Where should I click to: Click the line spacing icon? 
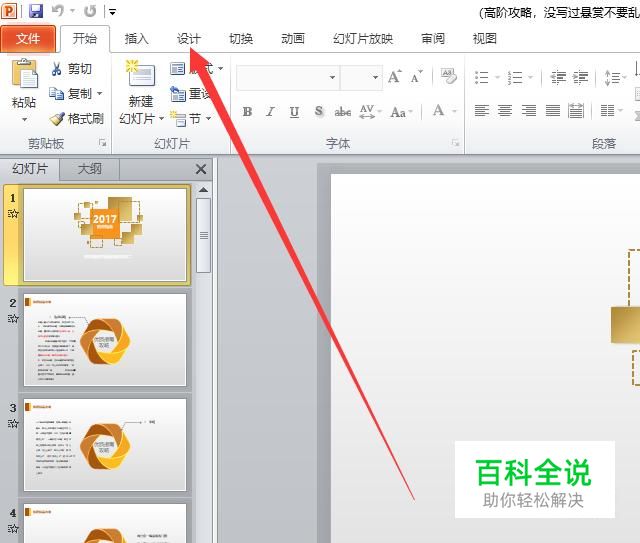click(612, 77)
